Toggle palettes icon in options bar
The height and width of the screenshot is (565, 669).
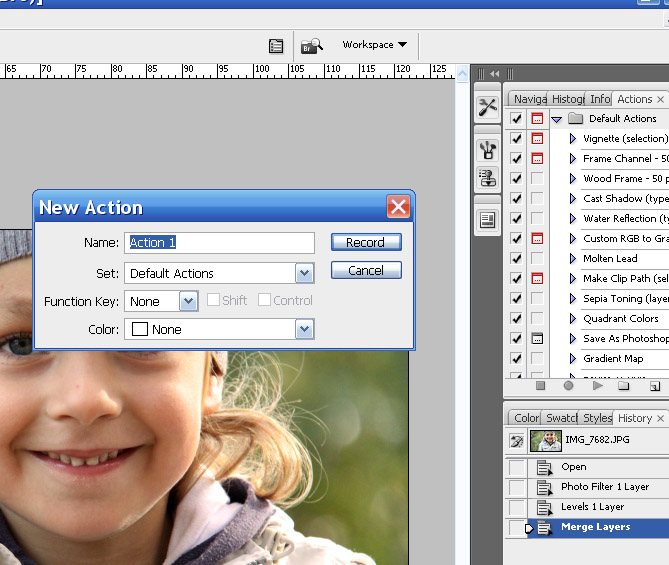click(276, 46)
